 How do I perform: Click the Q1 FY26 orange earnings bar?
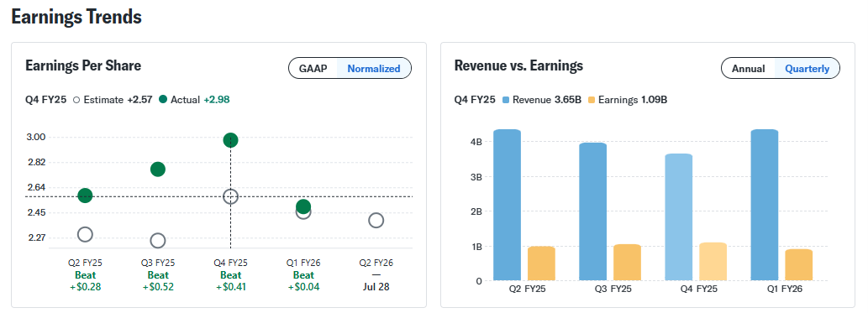(x=799, y=265)
